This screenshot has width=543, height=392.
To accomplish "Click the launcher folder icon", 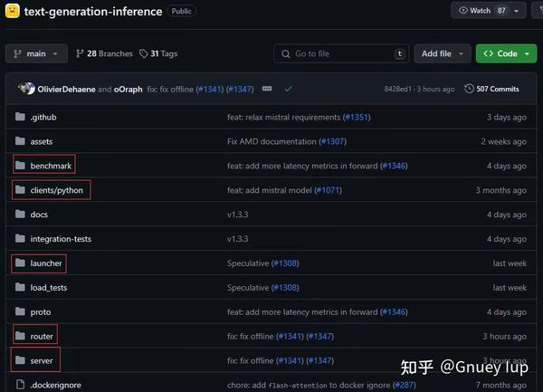I will (21, 263).
